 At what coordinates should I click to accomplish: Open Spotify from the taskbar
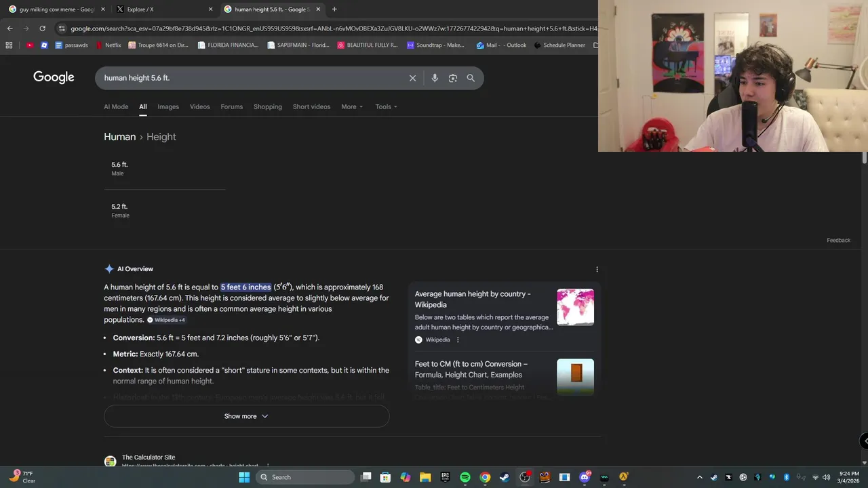pyautogui.click(x=465, y=477)
